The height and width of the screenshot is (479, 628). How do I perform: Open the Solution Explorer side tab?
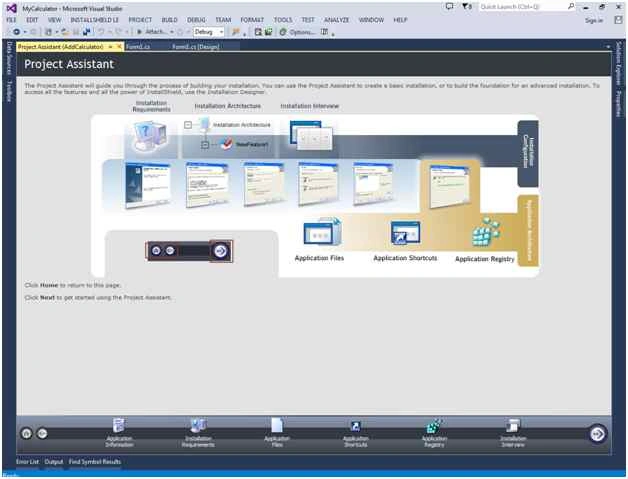pyautogui.click(x=618, y=63)
